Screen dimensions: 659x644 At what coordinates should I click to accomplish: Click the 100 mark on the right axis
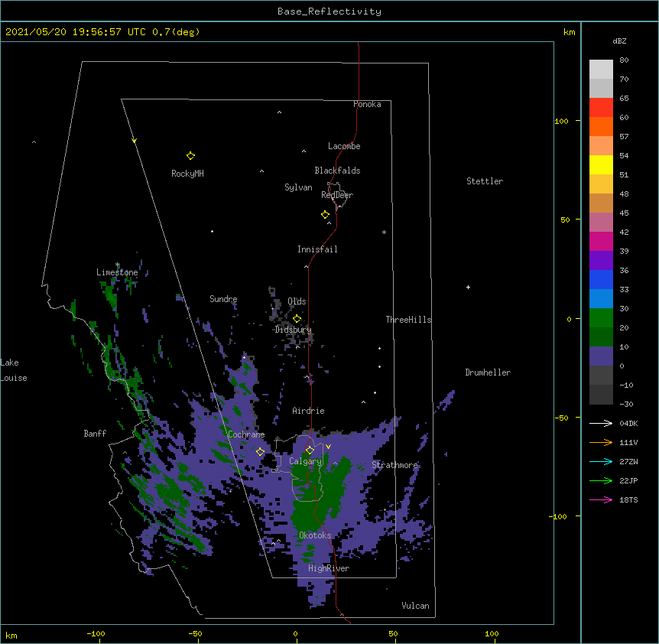(561, 122)
